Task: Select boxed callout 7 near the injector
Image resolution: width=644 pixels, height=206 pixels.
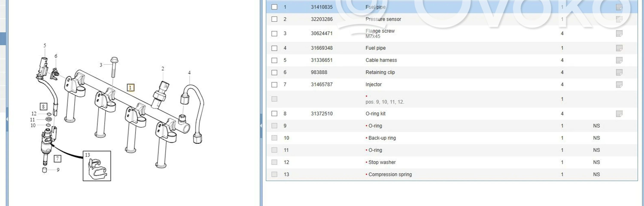Action: click(58, 159)
